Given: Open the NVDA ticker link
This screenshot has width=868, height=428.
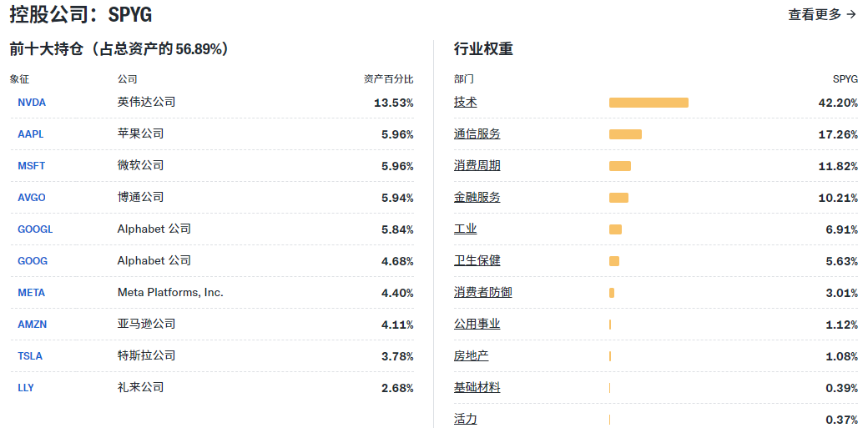Looking at the screenshot, I should (32, 103).
